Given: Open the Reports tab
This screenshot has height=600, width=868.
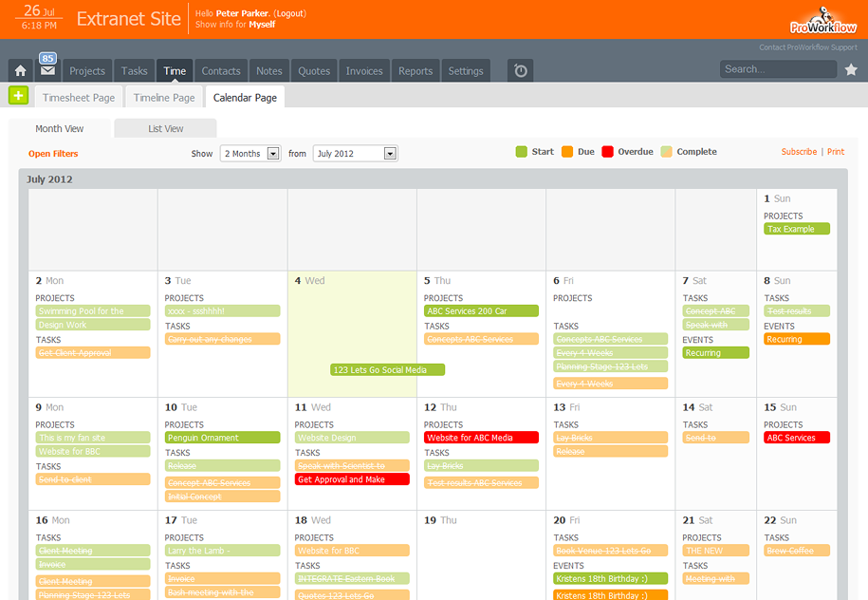Looking at the screenshot, I should pyautogui.click(x=416, y=71).
